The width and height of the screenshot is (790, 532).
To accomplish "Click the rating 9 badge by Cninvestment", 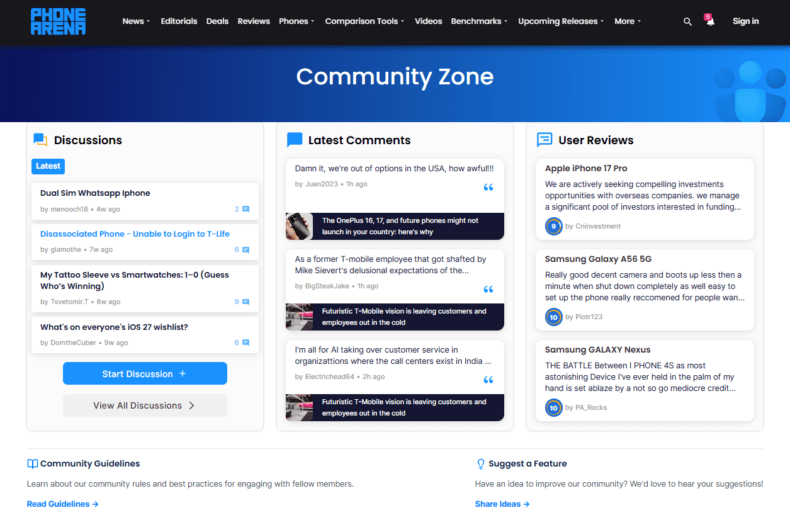I will [x=553, y=227].
